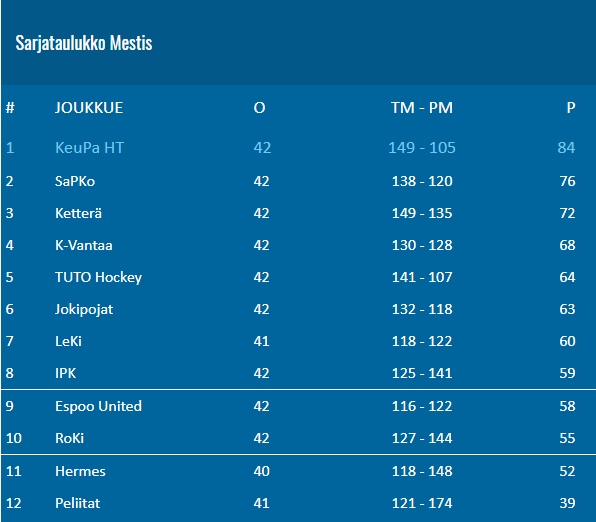Click KeuPa HT's 149 - 105 goal record

[422, 148]
